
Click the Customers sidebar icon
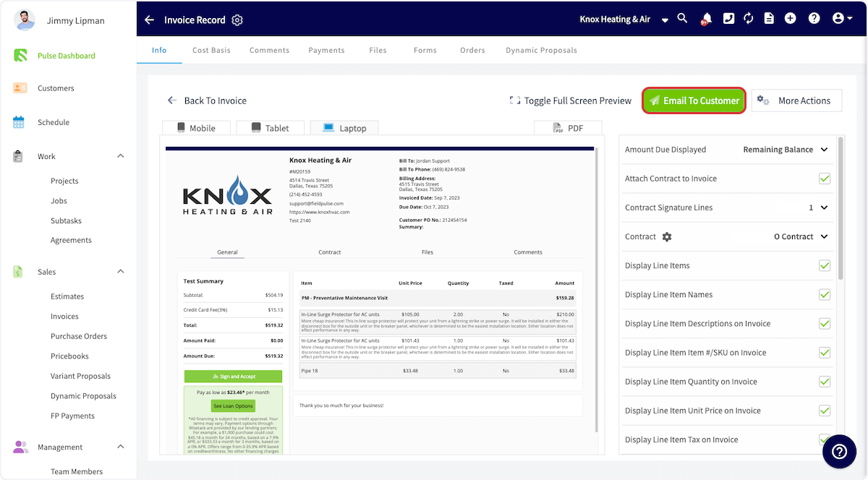[20, 88]
